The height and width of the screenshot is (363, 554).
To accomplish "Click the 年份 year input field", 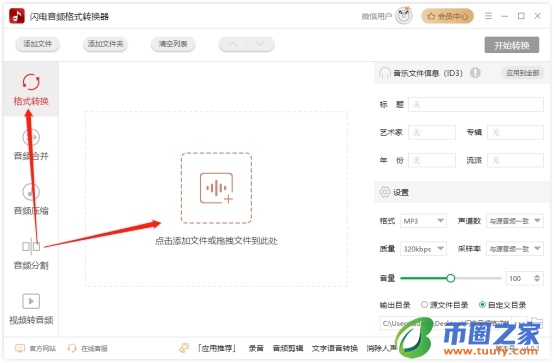I will [432, 160].
